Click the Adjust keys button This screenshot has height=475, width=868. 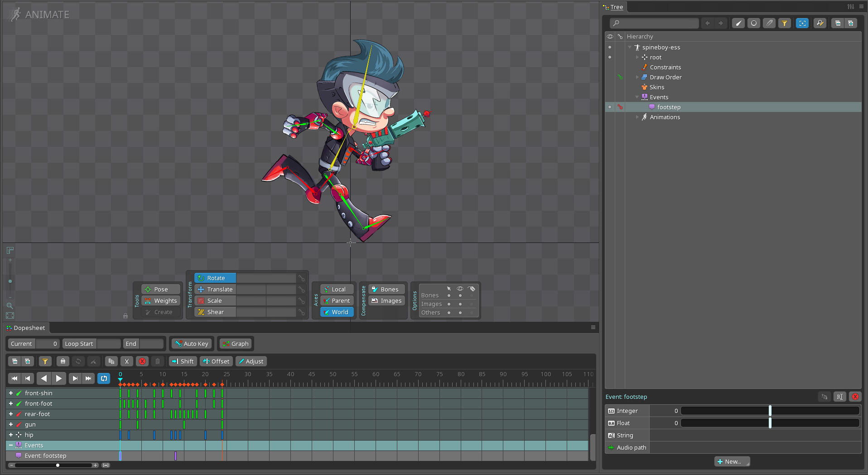tap(251, 361)
